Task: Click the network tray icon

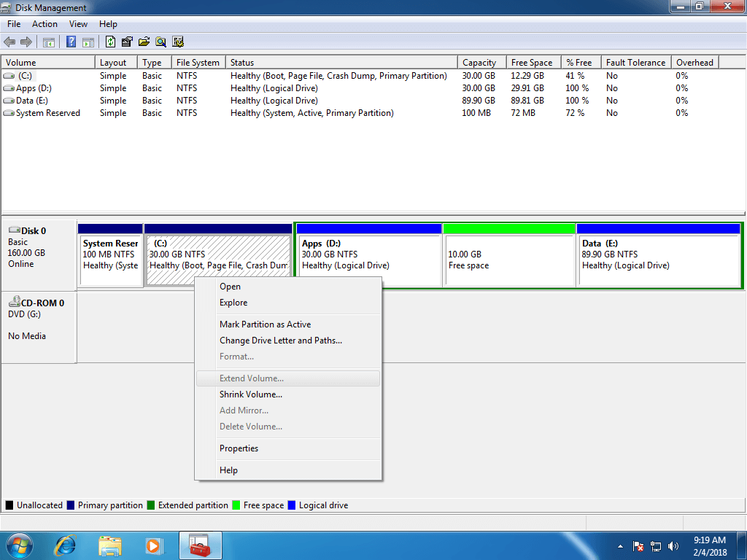Action: pos(656,546)
